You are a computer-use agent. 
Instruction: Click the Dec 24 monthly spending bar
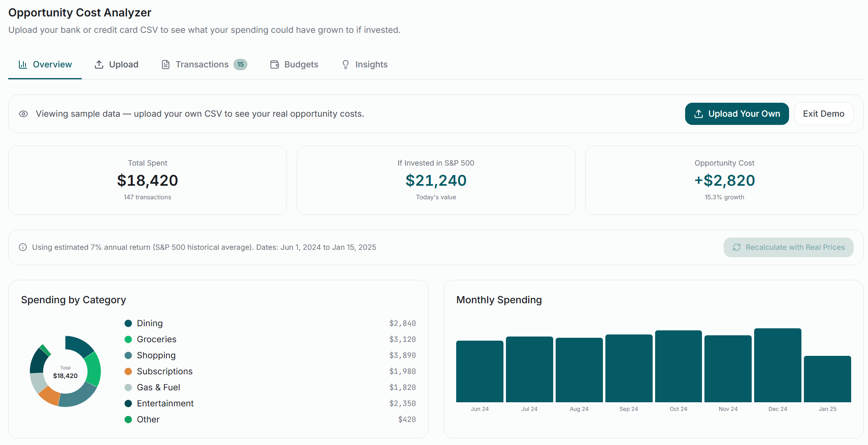point(778,365)
